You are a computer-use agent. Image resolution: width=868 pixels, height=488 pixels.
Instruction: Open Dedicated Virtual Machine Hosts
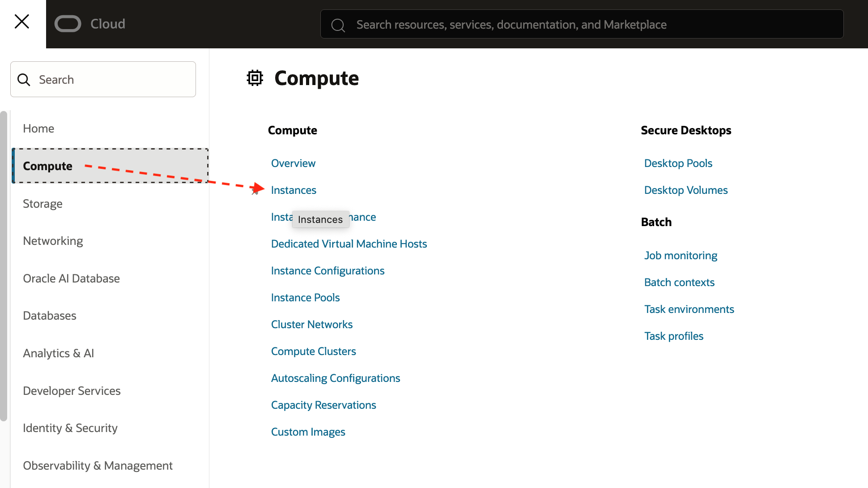[349, 244]
